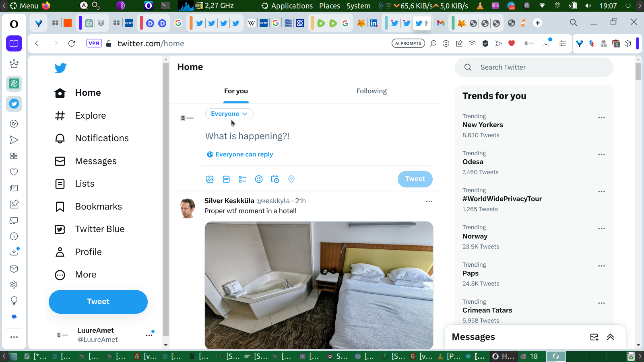Image resolution: width=644 pixels, height=362 pixels.
Task: Schedule the tweet with the calendar icon
Action: [x=275, y=179]
